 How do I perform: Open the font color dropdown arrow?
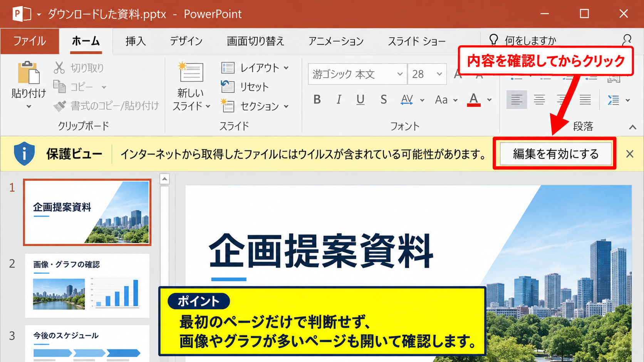(489, 100)
